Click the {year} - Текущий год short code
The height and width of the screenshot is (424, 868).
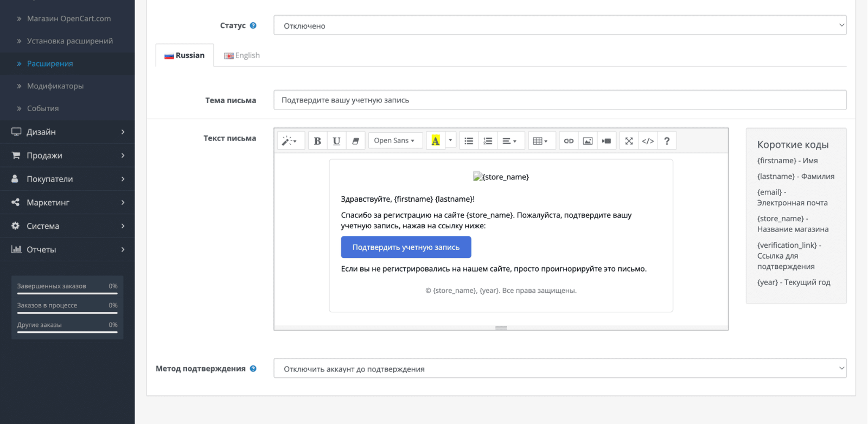coord(794,282)
